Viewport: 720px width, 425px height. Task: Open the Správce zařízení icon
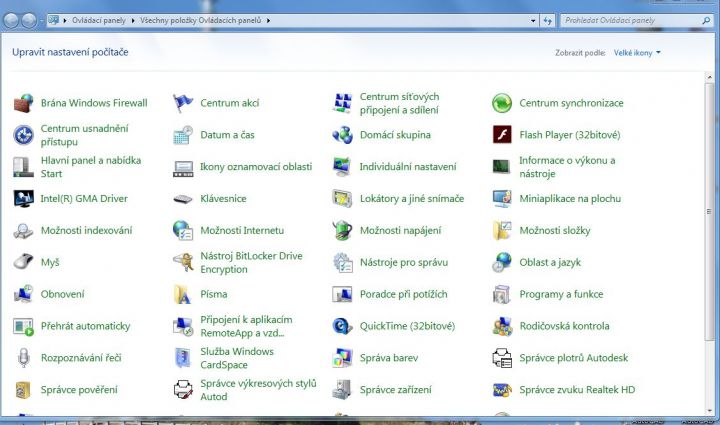click(x=343, y=390)
